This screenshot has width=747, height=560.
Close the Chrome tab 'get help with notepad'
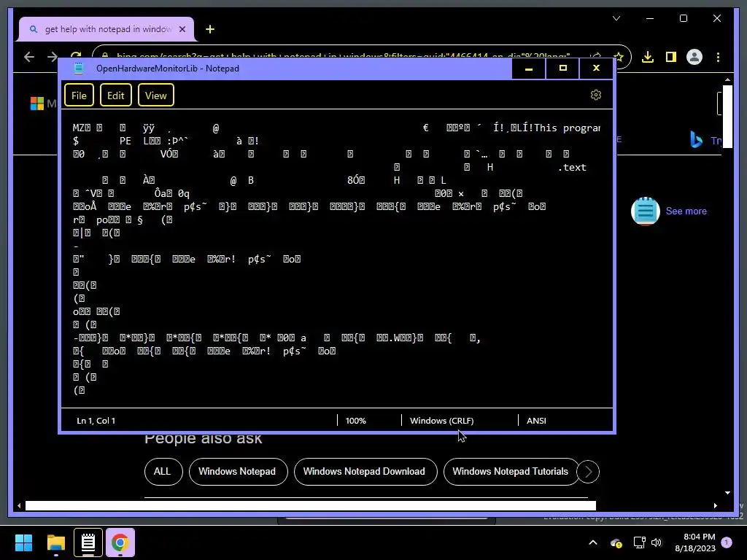point(182,29)
